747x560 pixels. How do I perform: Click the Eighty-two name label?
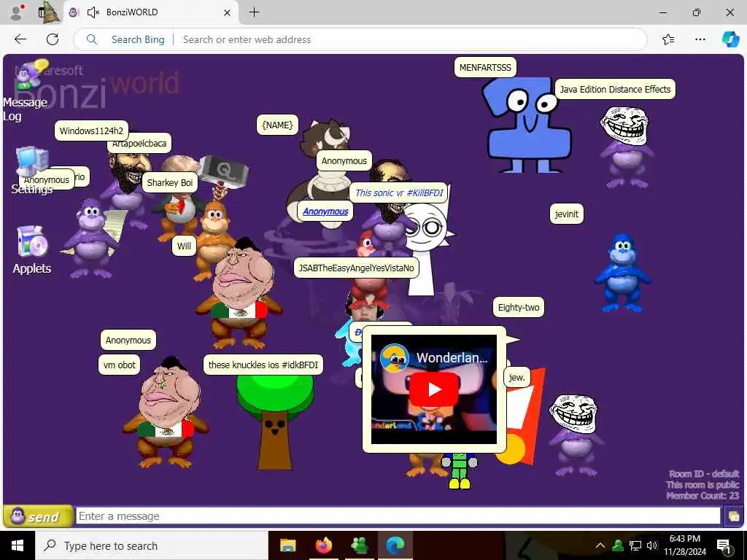[x=519, y=307]
